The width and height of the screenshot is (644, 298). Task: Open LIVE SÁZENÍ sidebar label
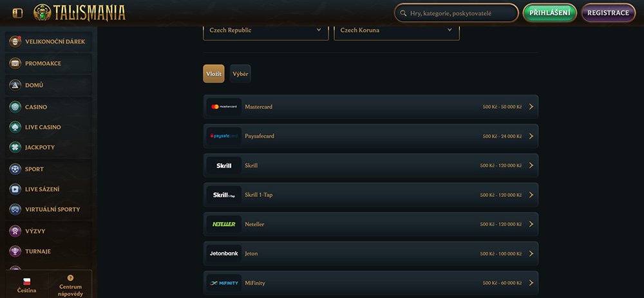coord(43,189)
